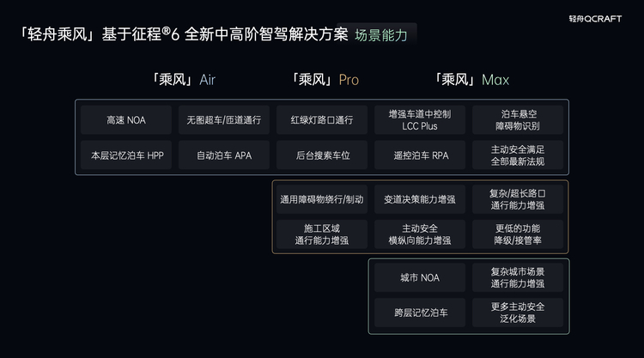Click the 跨层记忆泊车 box
The width and height of the screenshot is (644, 358).
click(x=420, y=312)
